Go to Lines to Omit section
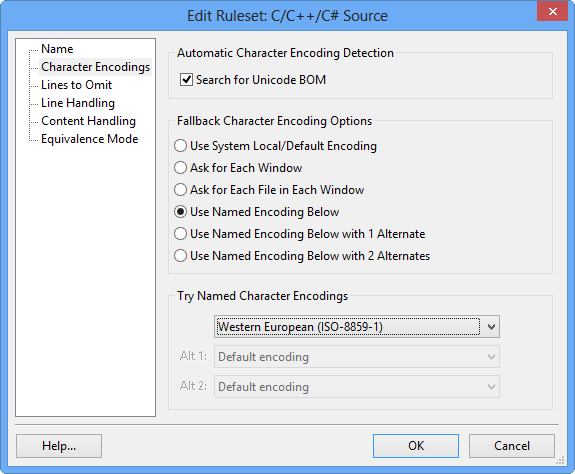 76,85
